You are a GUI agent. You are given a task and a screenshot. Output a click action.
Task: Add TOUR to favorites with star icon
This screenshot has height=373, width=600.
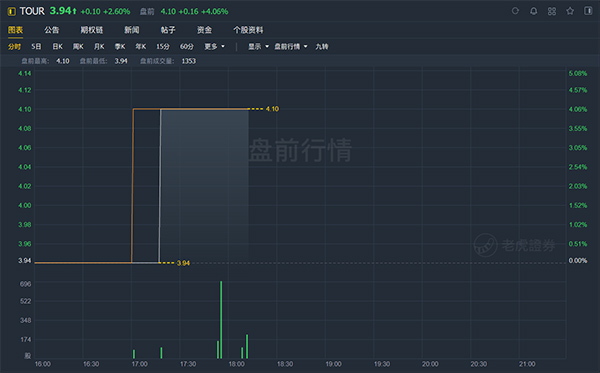(x=570, y=11)
